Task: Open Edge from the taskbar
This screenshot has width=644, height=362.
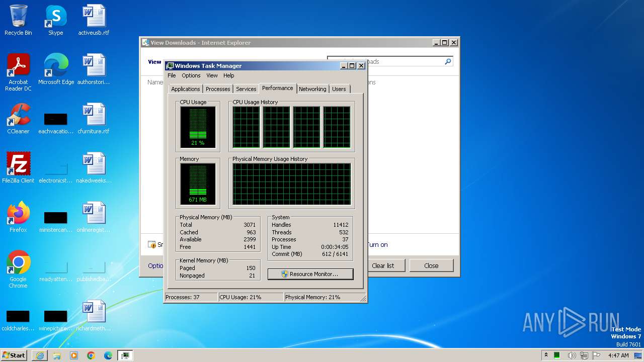Action: click(x=108, y=355)
